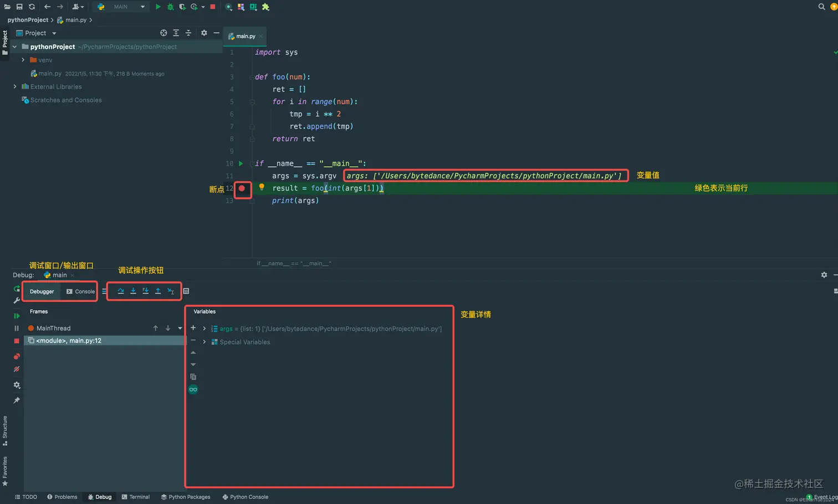Screen dimensions: 838x504
Task: Toggle the glasses watches-view icon in Variables
Action: (x=193, y=389)
